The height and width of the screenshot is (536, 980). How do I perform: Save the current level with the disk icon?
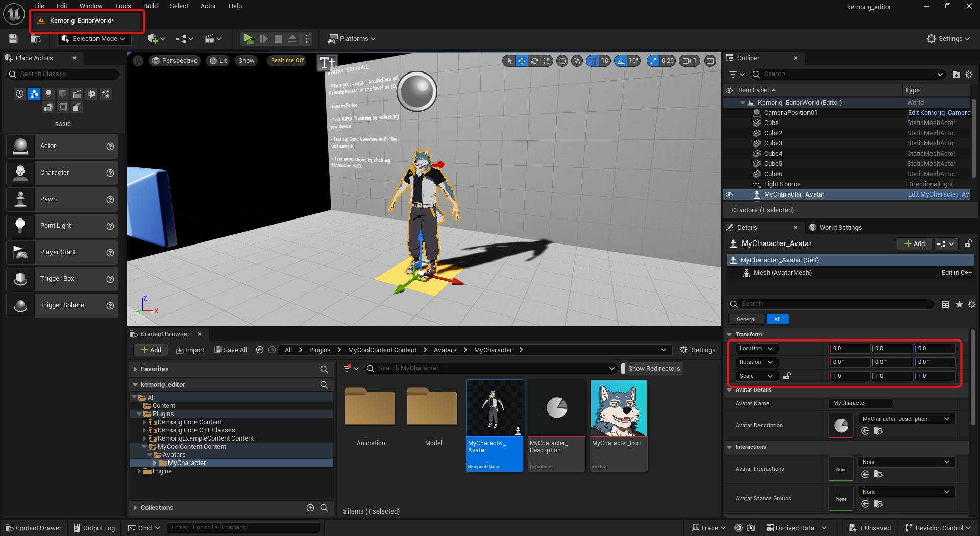coord(13,39)
